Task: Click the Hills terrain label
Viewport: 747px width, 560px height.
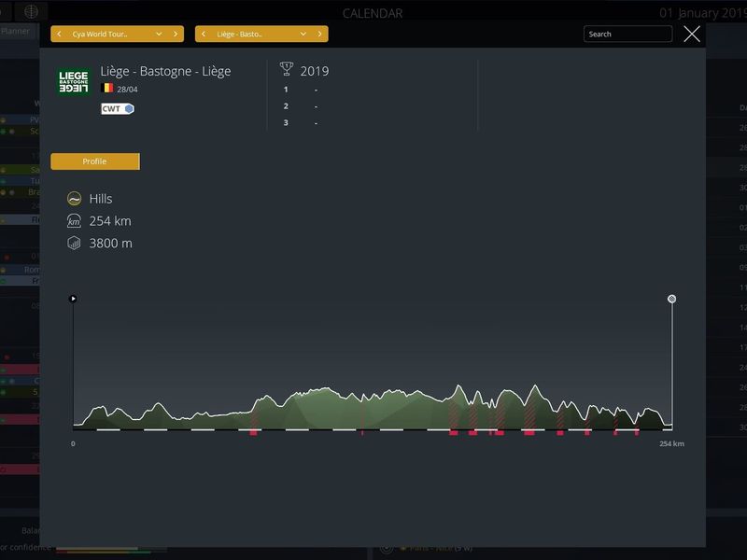Action: click(101, 199)
